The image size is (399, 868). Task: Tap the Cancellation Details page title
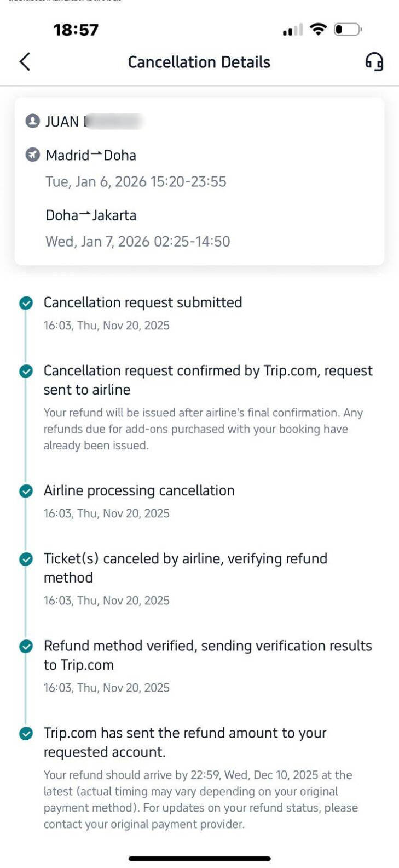pos(199,62)
